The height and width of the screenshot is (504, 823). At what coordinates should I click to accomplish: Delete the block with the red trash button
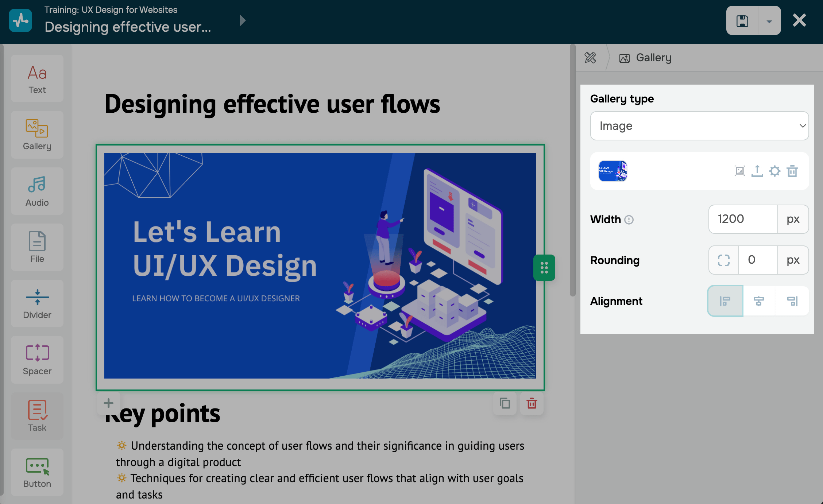tap(532, 403)
